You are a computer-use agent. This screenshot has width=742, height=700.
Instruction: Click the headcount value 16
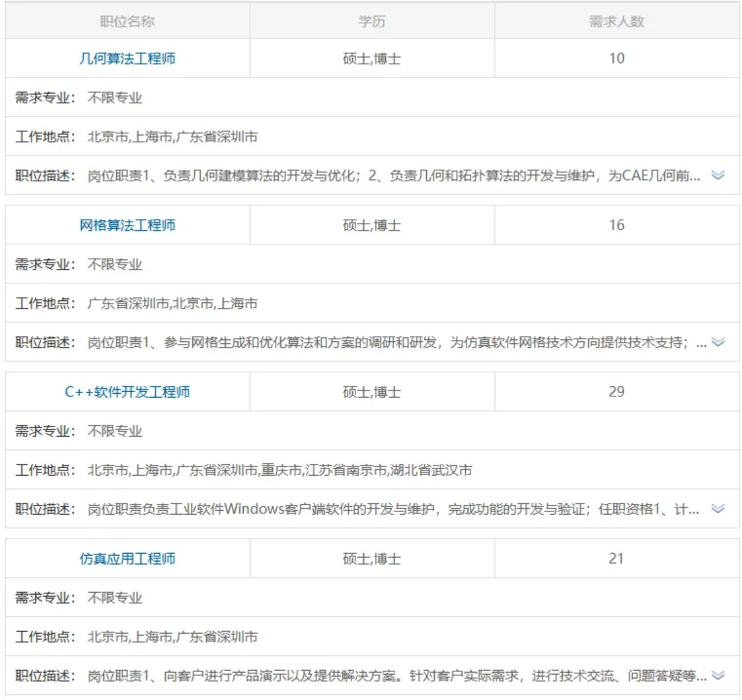(x=616, y=226)
